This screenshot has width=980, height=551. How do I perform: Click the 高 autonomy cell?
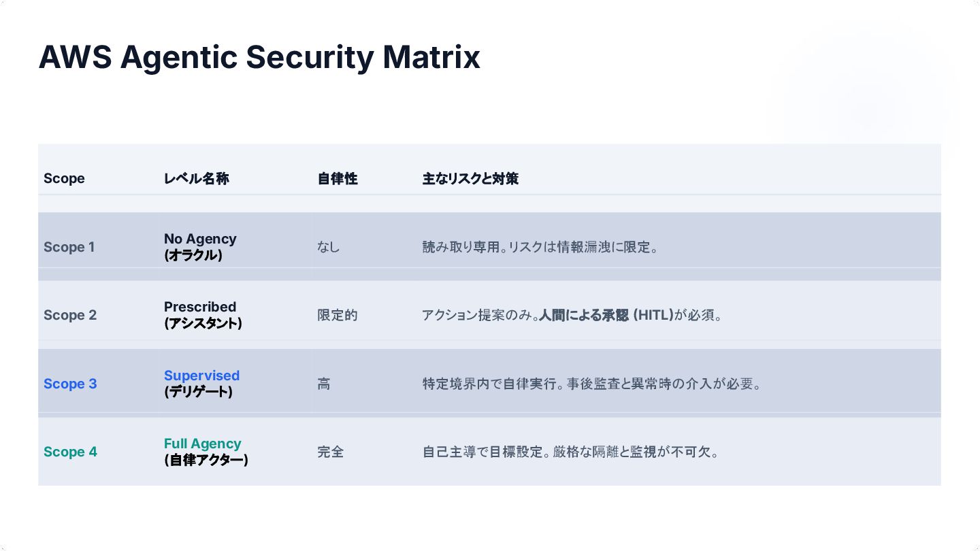(x=323, y=384)
